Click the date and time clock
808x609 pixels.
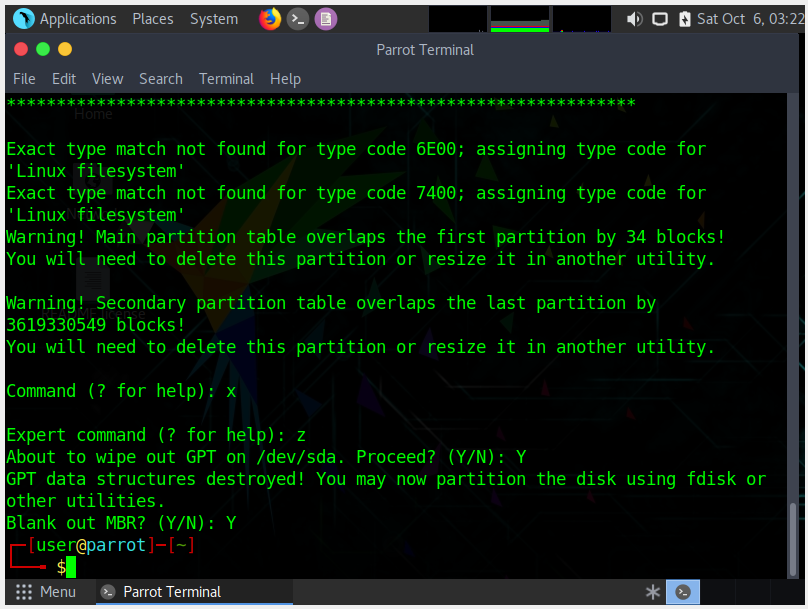[750, 19]
